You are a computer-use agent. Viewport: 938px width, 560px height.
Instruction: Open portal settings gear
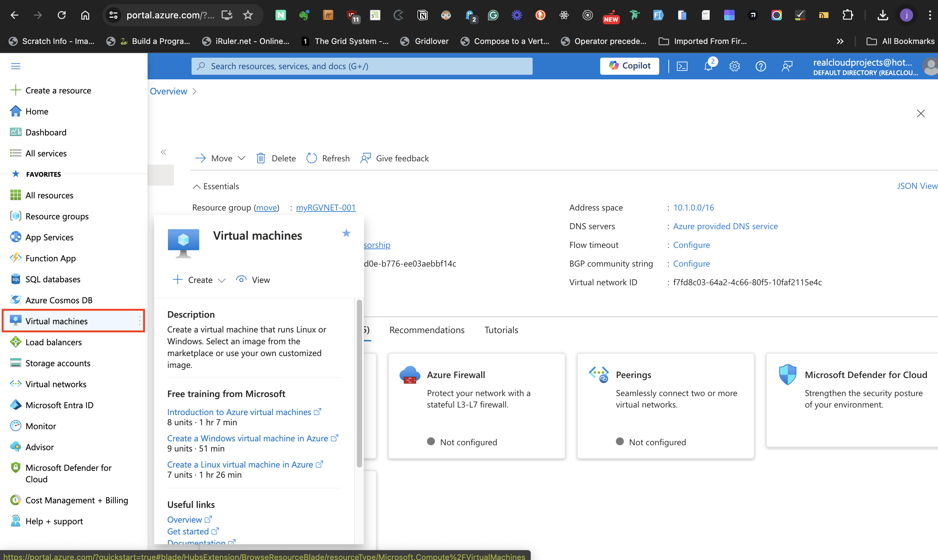[735, 66]
